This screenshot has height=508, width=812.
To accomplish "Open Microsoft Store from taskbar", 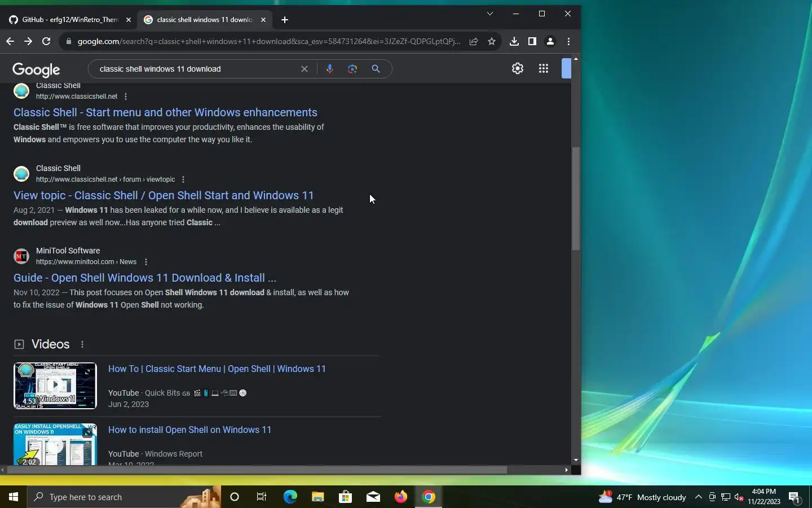I will [345, 497].
